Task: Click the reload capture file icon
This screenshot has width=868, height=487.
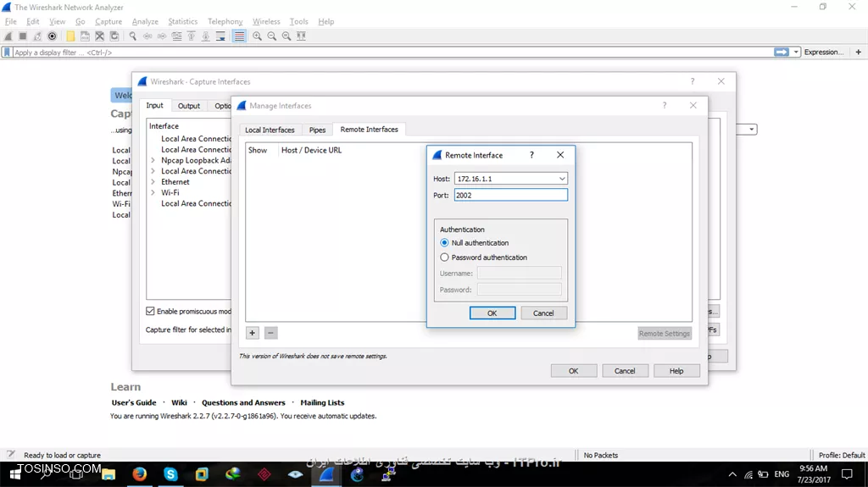Action: [x=114, y=36]
